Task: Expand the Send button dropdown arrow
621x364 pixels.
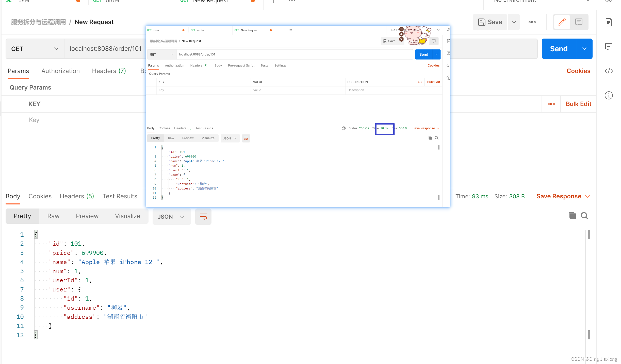Action: (584, 49)
